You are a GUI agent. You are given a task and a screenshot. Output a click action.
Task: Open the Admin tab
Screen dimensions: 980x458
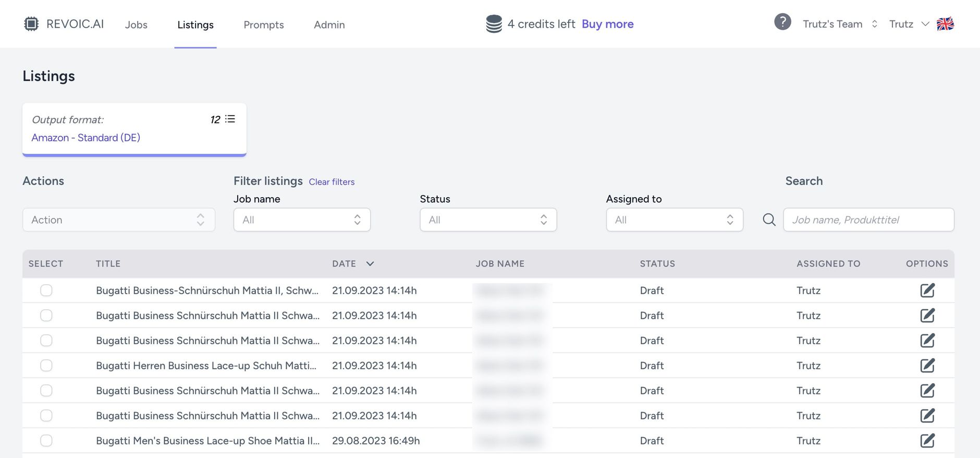[329, 25]
